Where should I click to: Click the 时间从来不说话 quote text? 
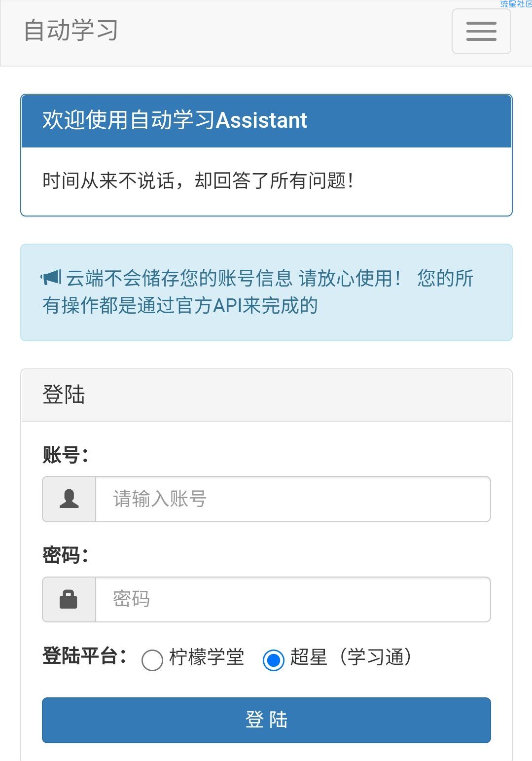click(197, 181)
